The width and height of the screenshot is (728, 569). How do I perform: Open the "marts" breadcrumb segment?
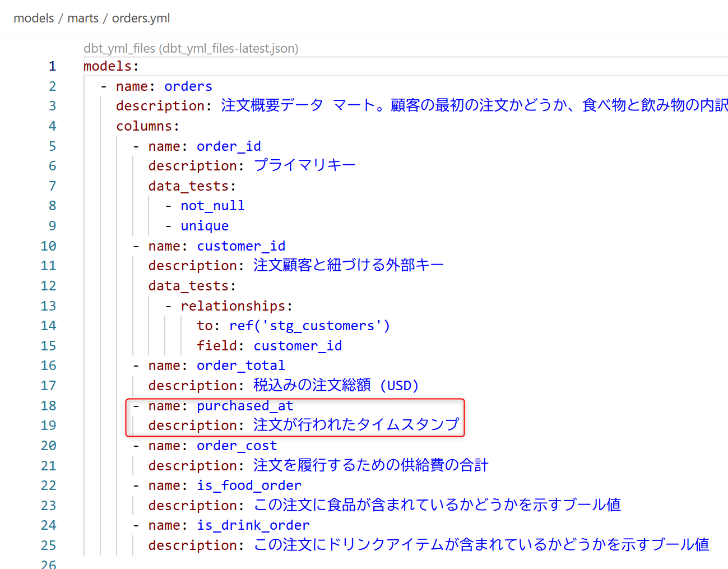83,18
